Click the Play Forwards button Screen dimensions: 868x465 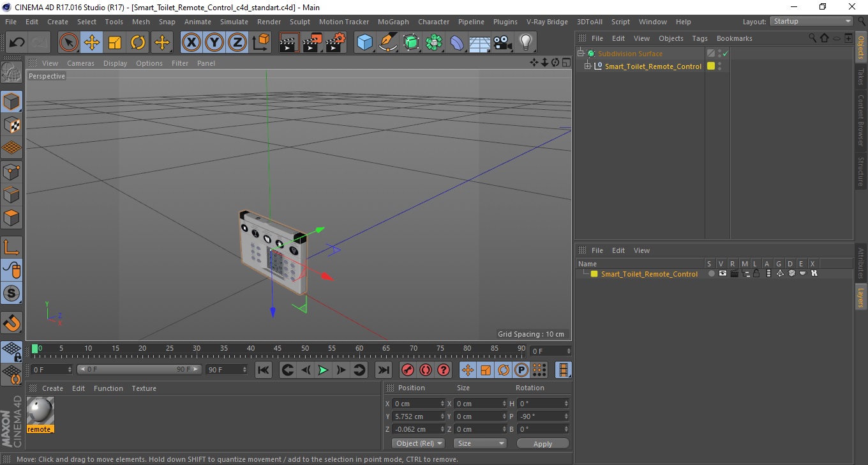pos(323,370)
